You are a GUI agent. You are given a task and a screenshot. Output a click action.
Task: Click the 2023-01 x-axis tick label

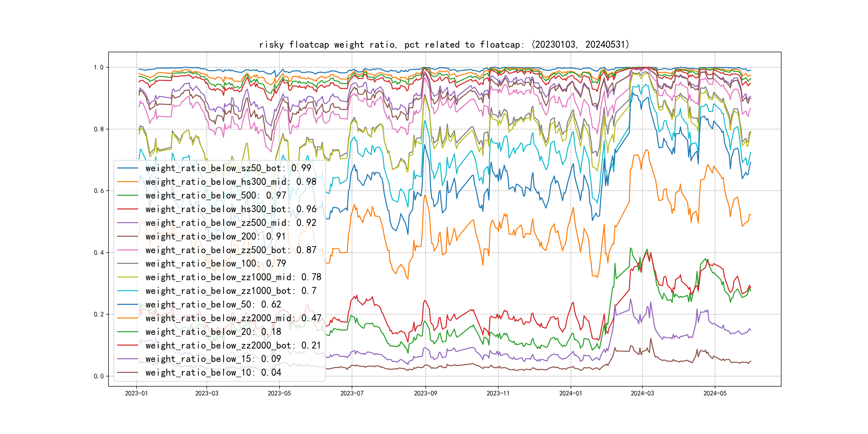[136, 393]
